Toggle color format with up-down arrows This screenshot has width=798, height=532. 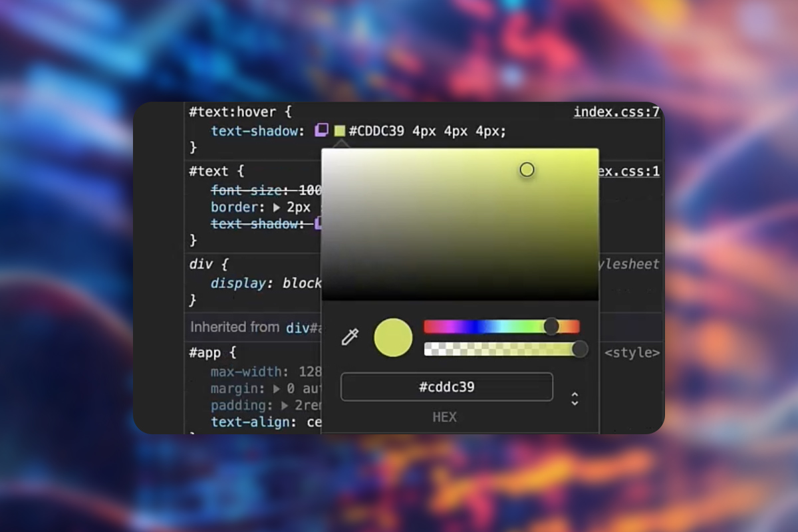point(575,399)
